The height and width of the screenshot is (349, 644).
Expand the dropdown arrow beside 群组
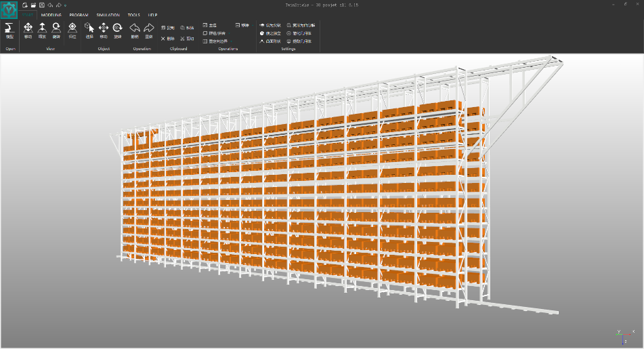229,33
